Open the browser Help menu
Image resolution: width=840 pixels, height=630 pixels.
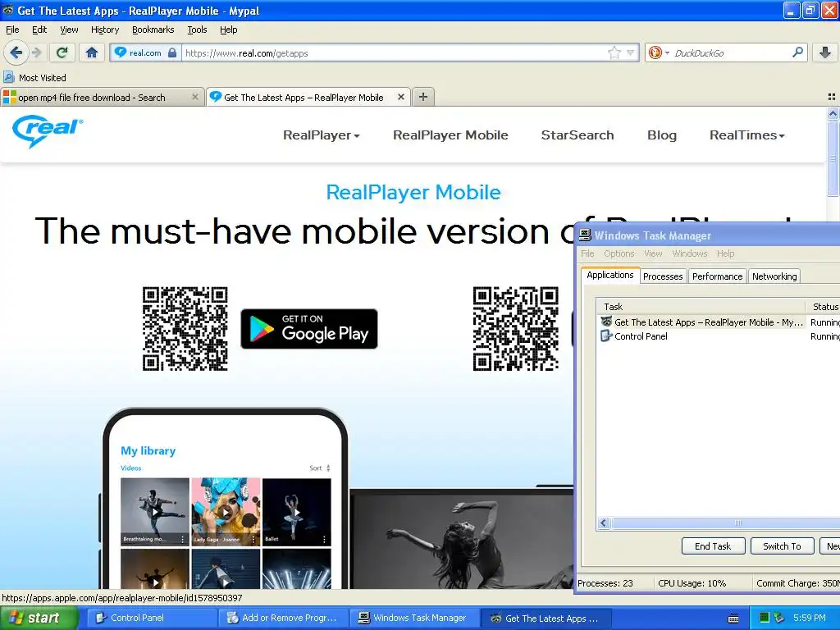tap(229, 30)
